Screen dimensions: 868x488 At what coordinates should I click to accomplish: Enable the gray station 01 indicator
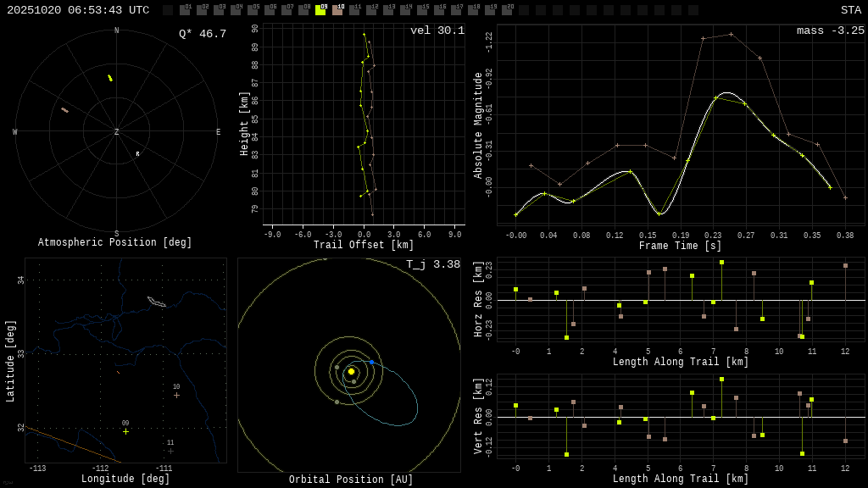[185, 10]
